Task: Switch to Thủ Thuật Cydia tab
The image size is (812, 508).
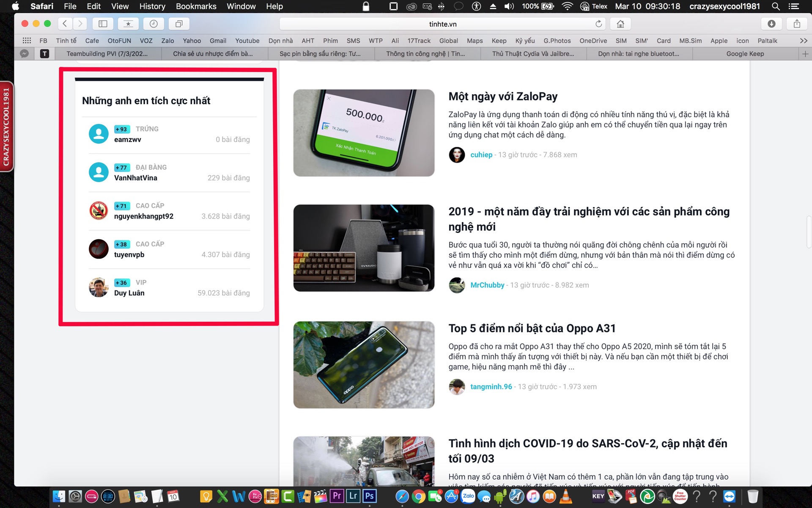Action: pos(533,54)
